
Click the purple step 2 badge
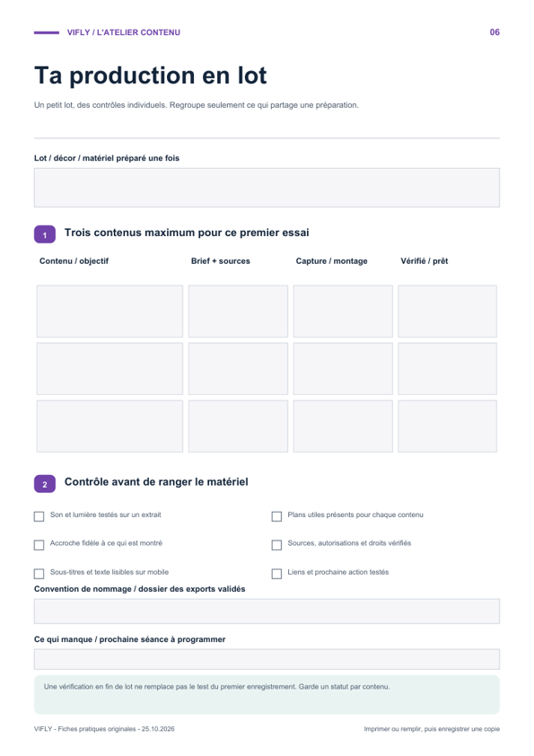pyautogui.click(x=45, y=484)
